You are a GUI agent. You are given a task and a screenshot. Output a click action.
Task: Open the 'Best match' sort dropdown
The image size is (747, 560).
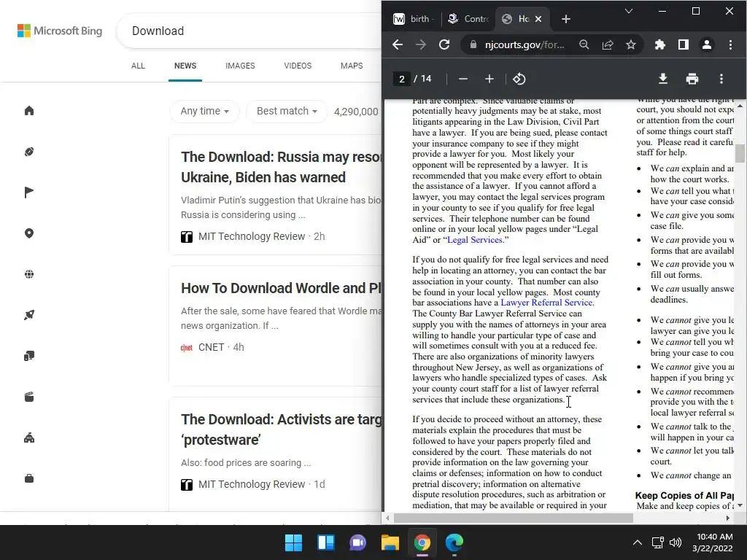287,112
